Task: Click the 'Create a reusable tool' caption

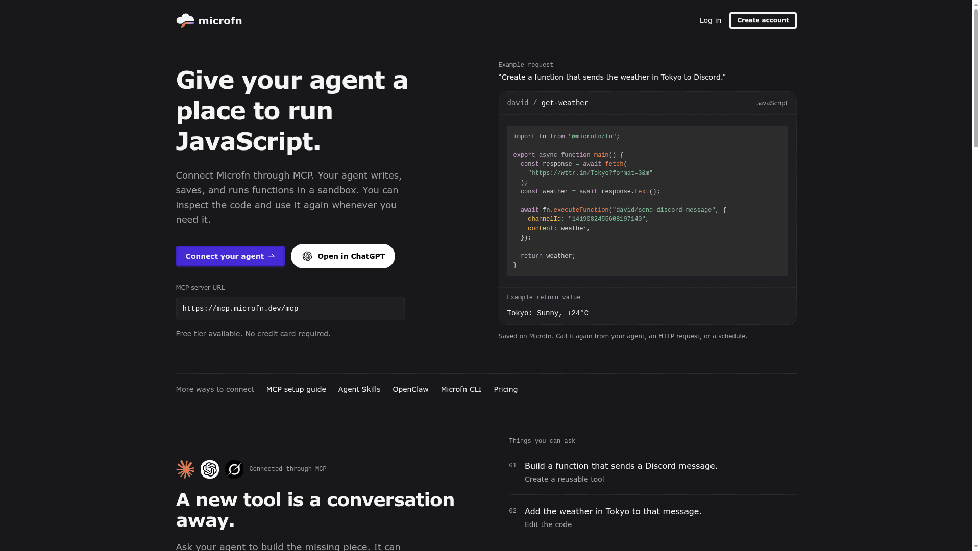Action: (564, 479)
